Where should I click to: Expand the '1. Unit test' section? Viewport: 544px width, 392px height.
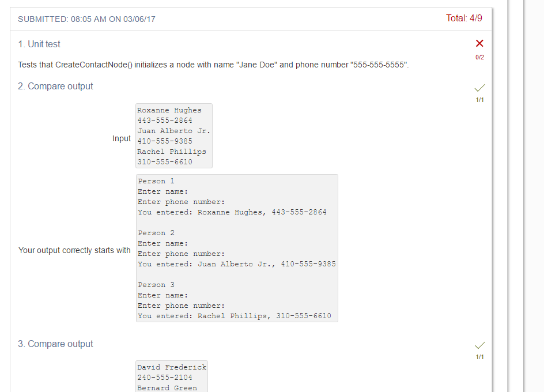pos(39,44)
